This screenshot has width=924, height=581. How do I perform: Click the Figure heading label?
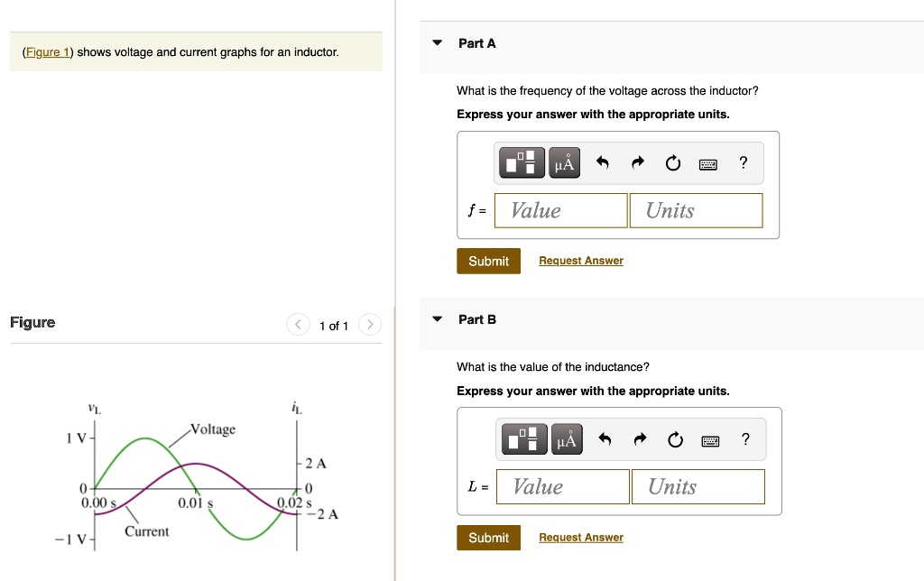tap(32, 322)
